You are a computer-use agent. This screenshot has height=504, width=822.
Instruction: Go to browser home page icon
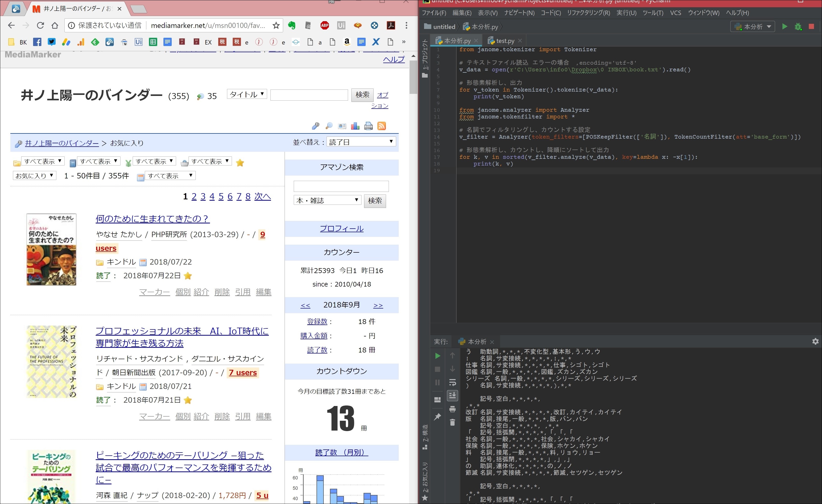tap(55, 25)
